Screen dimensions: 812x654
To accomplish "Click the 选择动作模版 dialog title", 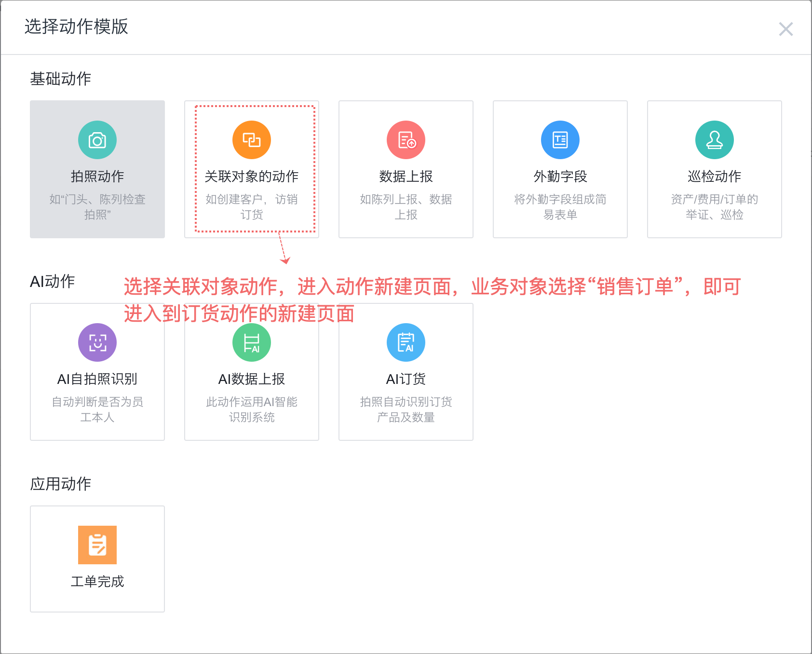I will coord(76,27).
